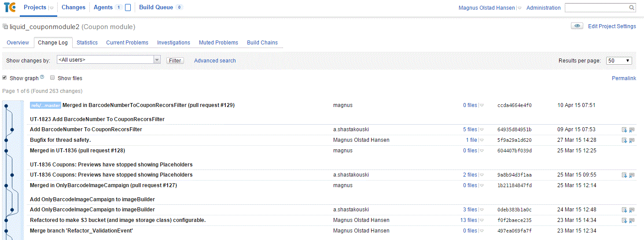Open Edit Project Settings
This screenshot has height=240, width=644.
(612, 26)
